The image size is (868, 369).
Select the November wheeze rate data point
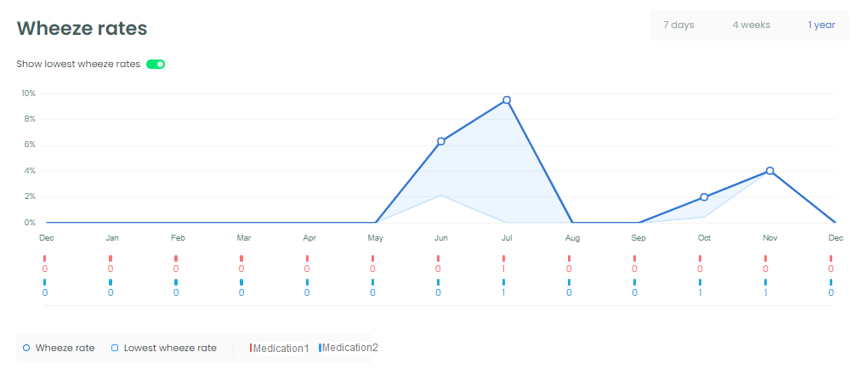click(x=769, y=171)
